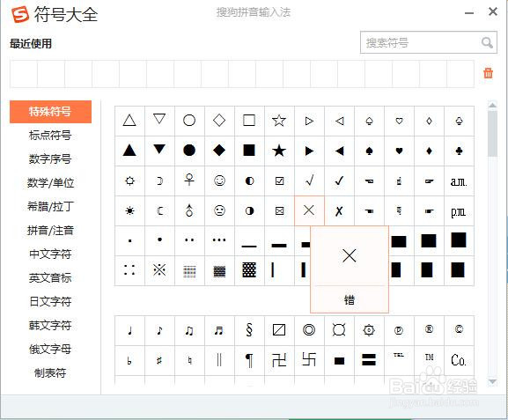Click the scrollbar down arrow
Image resolution: width=508 pixels, height=420 pixels.
coord(492,382)
